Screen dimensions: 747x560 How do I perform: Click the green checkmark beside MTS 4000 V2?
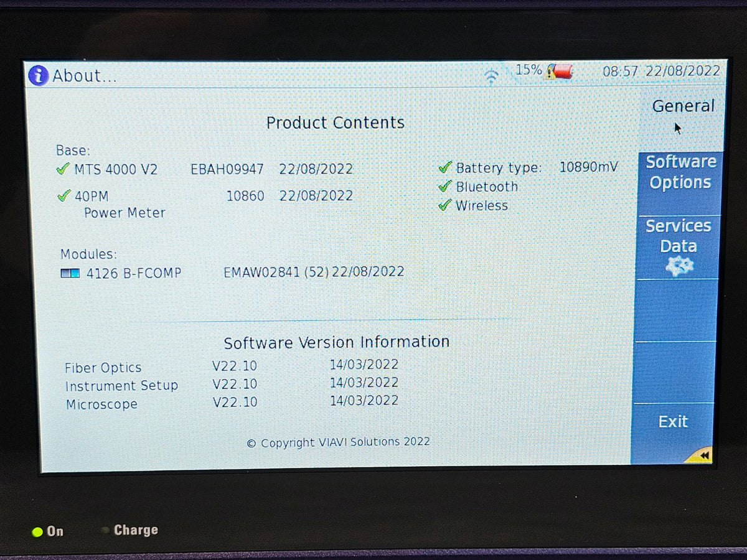(63, 169)
